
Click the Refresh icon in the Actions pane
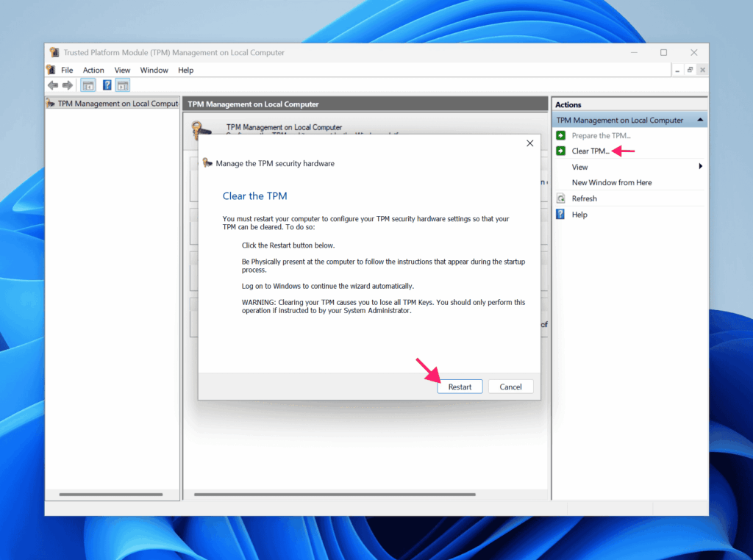tap(560, 198)
